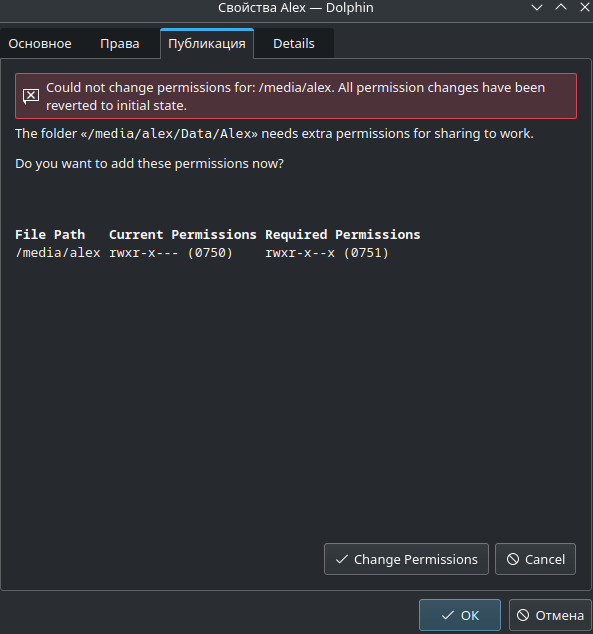Viewport: 593px width, 634px height.
Task: Apply changes with Change Permissions button
Action: tap(406, 559)
